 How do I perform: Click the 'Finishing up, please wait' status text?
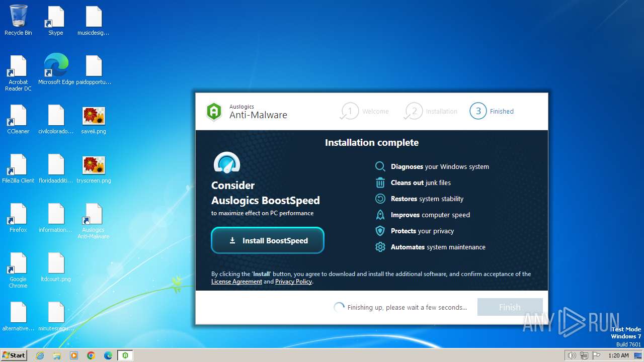click(407, 307)
